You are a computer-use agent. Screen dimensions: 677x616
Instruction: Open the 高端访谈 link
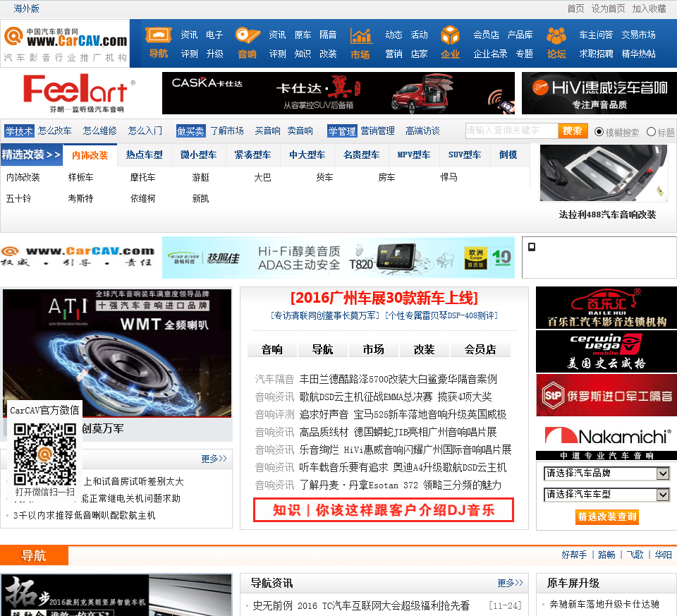[422, 131]
